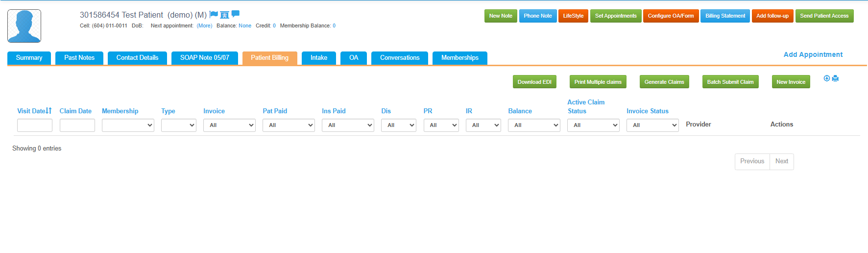Open the Balance filter dropdown
Viewport: 868px width, 253px height.
(534, 125)
